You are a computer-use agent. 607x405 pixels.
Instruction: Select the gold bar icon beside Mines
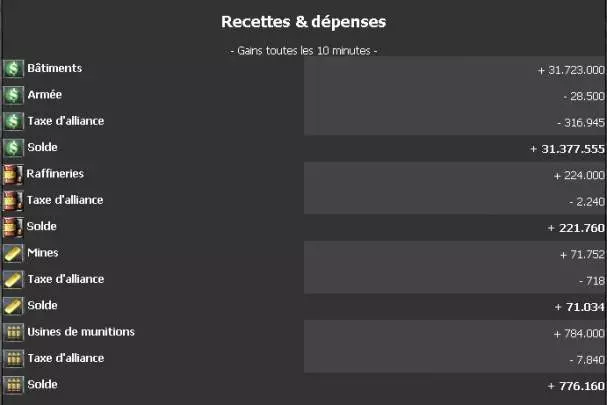[x=13, y=253]
